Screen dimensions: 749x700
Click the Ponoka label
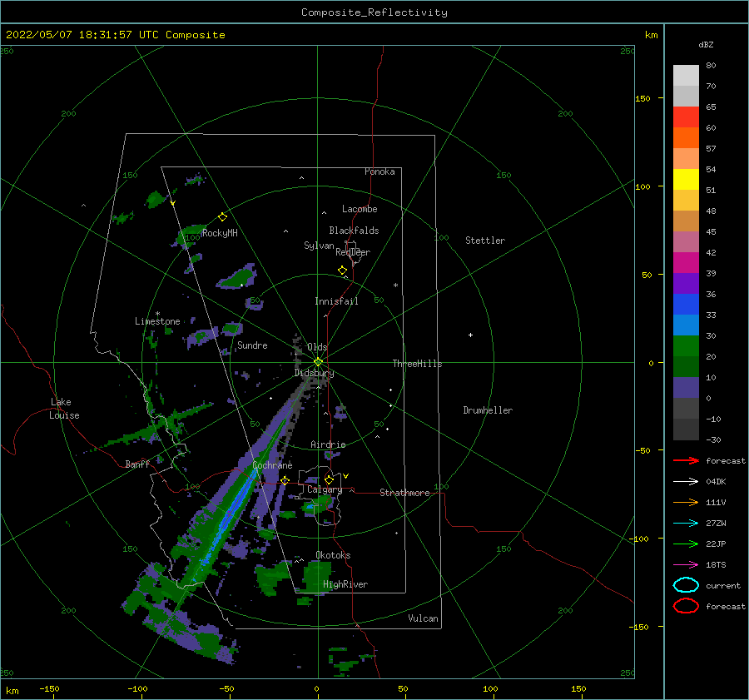tap(379, 171)
